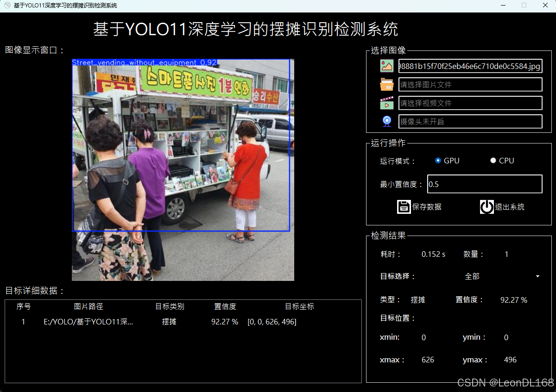Click the 图片路径 column header

(88, 306)
